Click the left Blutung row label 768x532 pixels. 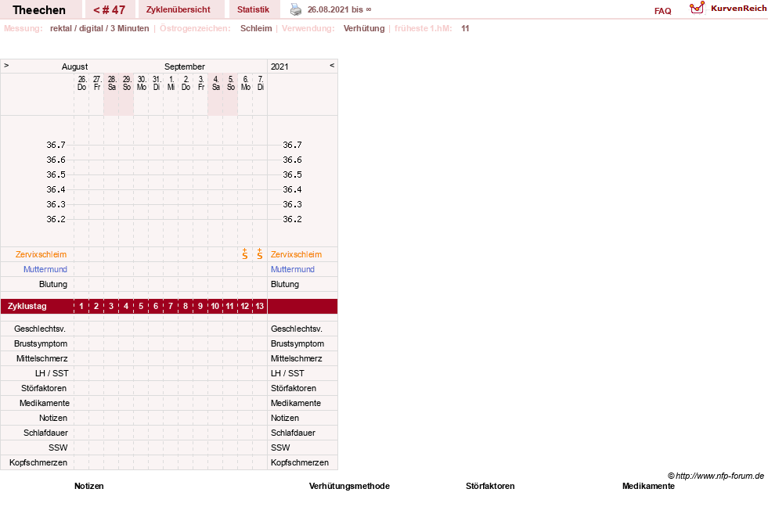coord(53,284)
